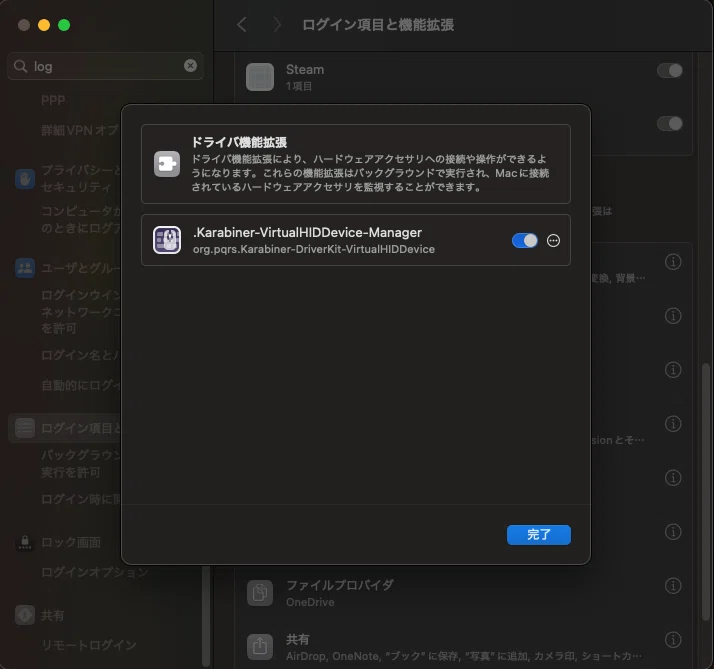Click the 完了 button
The height and width of the screenshot is (669, 714).
539,535
